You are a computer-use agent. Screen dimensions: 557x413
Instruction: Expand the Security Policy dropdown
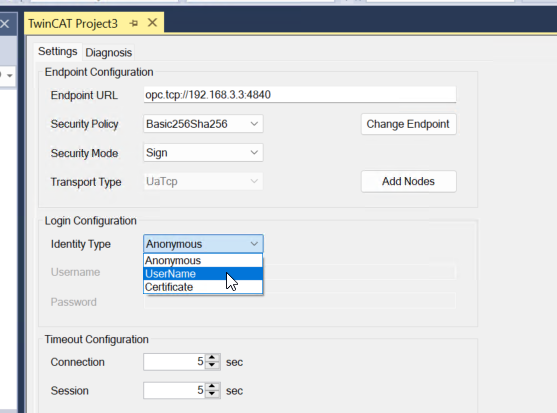(x=254, y=124)
